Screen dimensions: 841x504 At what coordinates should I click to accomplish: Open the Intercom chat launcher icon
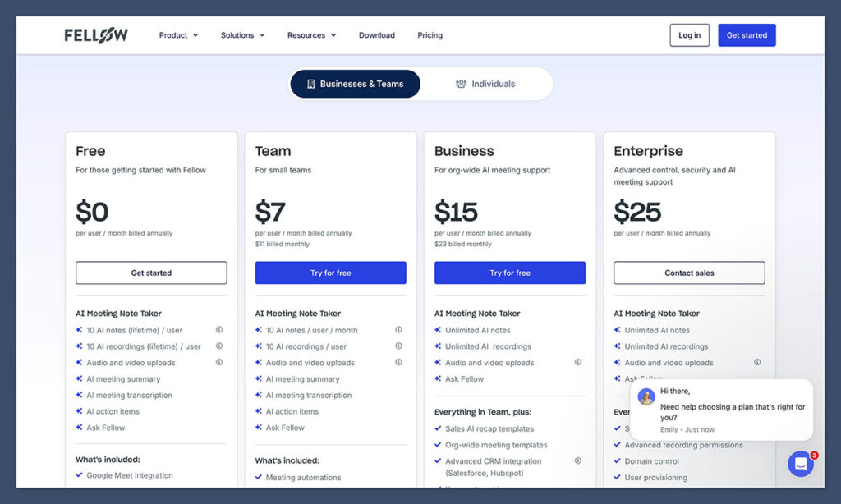pos(801,464)
